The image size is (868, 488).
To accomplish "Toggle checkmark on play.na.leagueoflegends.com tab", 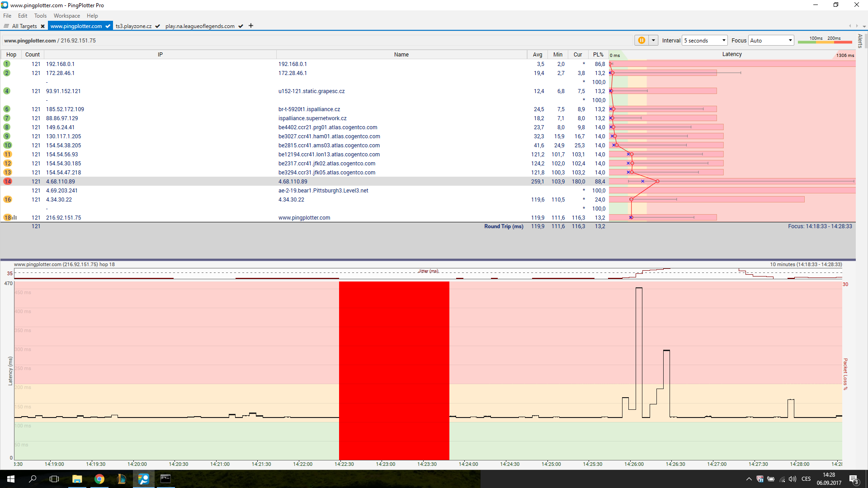I will coord(241,26).
